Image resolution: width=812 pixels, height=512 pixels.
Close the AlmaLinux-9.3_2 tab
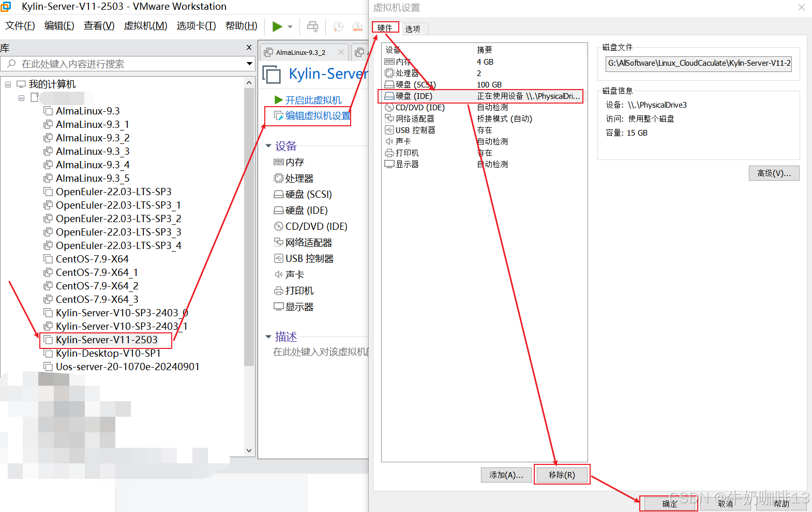point(341,52)
